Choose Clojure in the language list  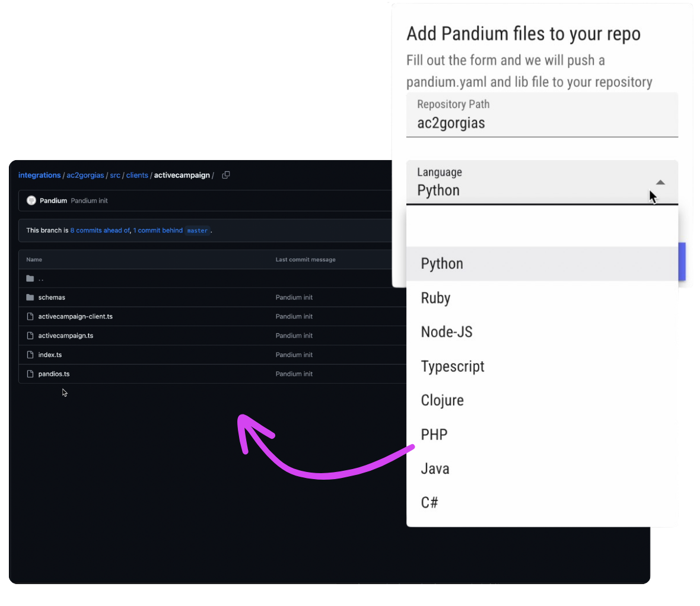point(442,400)
